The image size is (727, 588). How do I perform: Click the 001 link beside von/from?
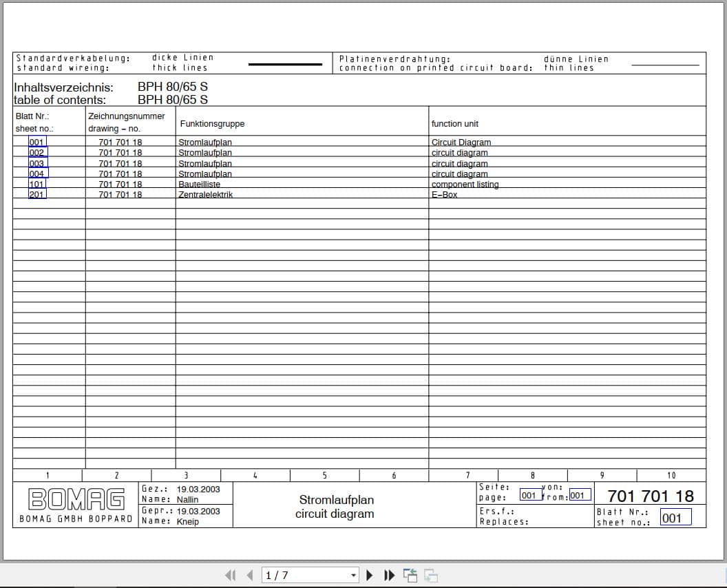pos(580,495)
